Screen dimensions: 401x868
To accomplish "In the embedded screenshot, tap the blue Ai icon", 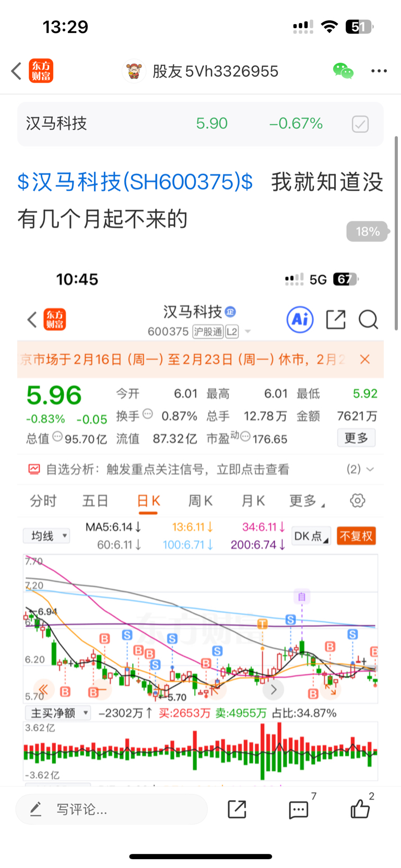I will click(x=300, y=319).
